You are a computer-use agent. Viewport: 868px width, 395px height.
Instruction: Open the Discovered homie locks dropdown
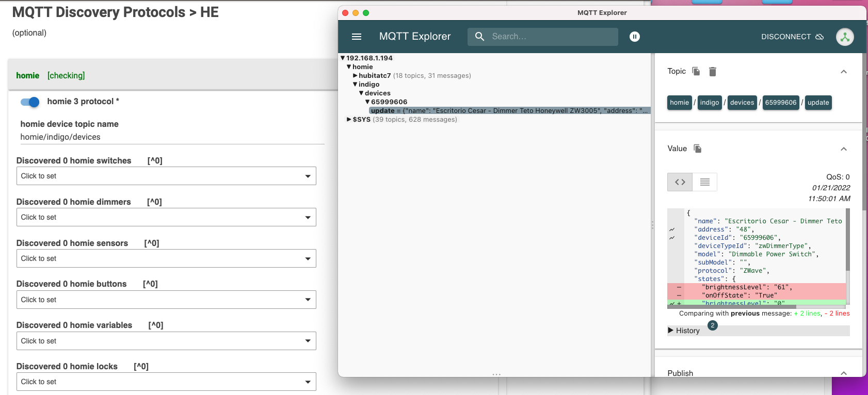[x=166, y=382]
